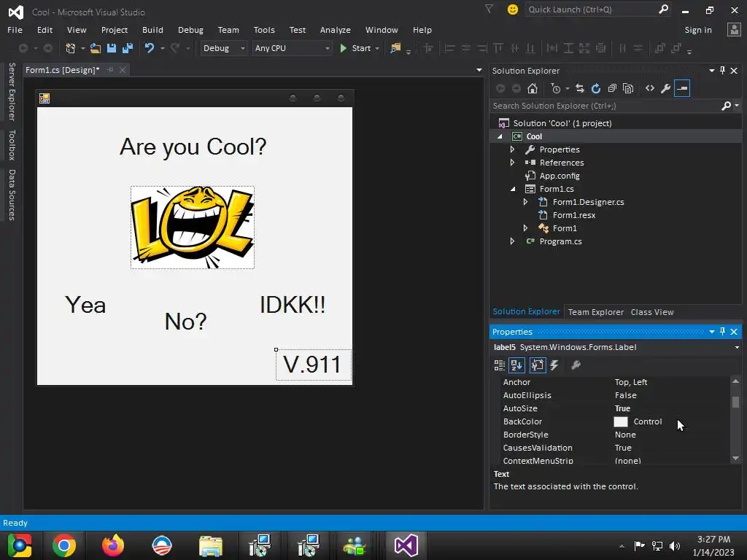
Task: Switch to the Class View tab
Action: click(652, 312)
